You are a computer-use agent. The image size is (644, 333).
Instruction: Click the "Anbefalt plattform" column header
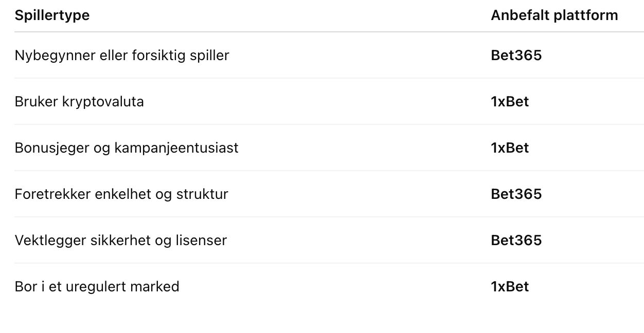pos(554,15)
